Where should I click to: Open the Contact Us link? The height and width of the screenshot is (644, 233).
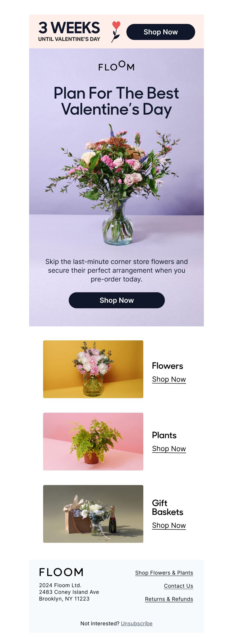coord(179,586)
